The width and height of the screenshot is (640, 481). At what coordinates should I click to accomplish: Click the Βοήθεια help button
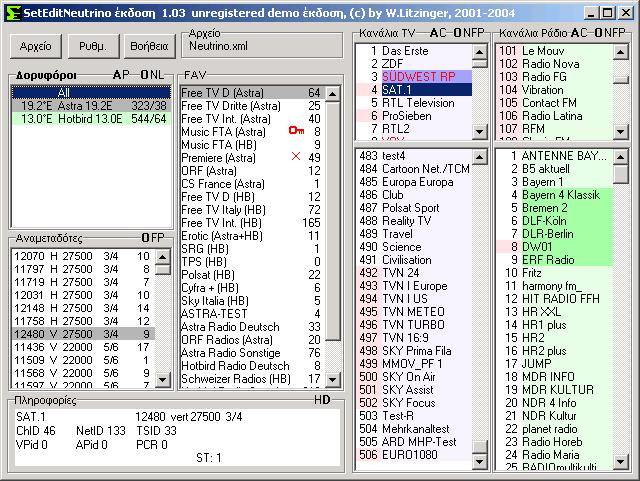coord(149,46)
